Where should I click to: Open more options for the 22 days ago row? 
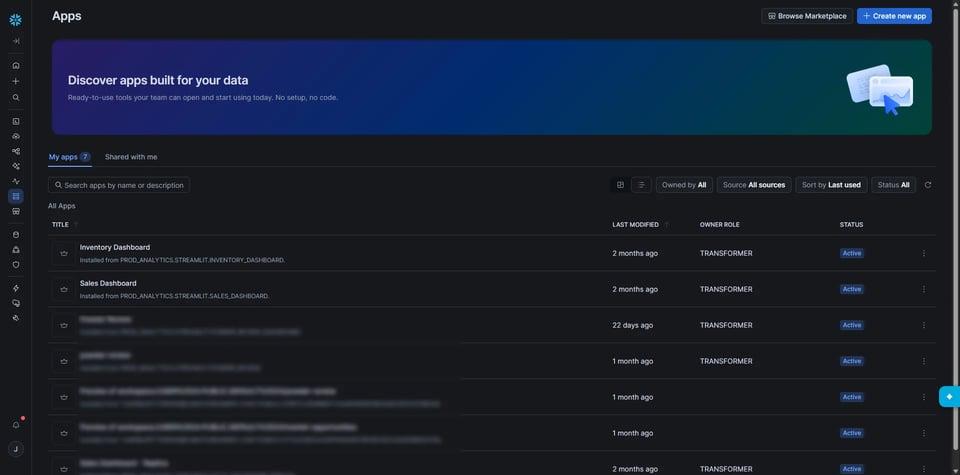tap(924, 326)
